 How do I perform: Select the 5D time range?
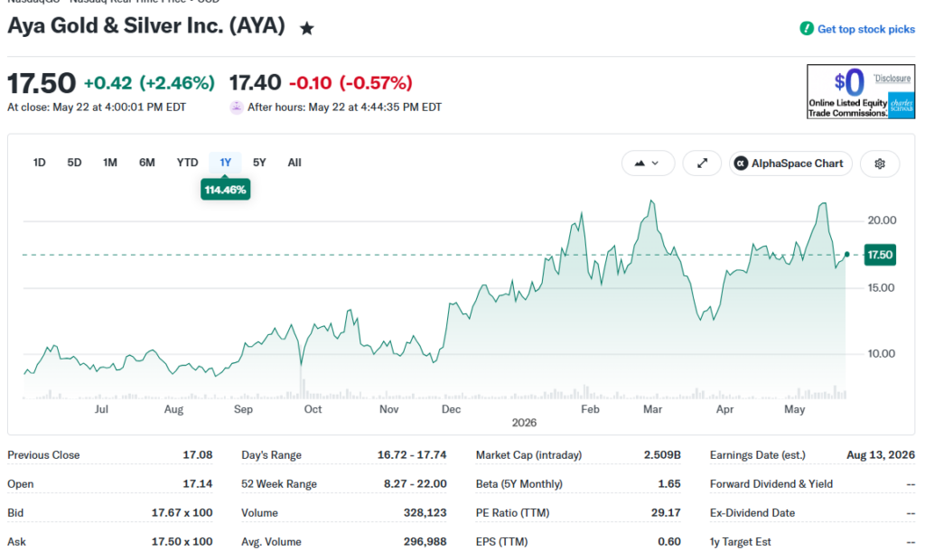click(74, 163)
